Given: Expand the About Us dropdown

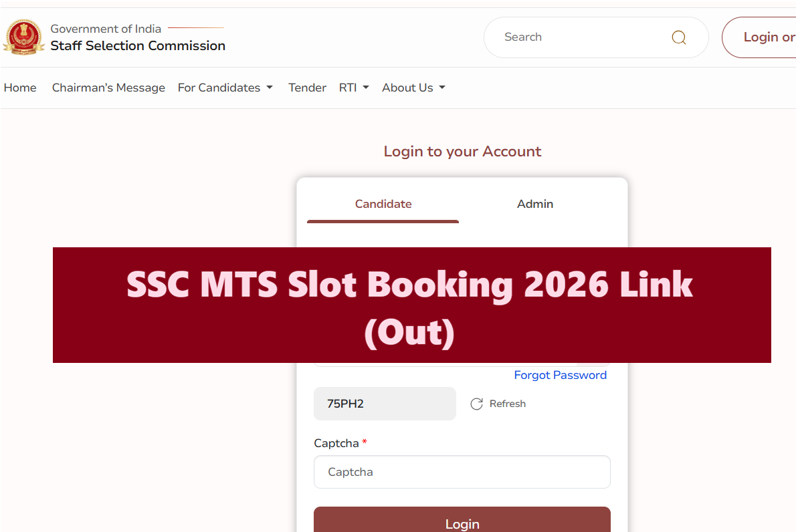Looking at the screenshot, I should point(413,88).
